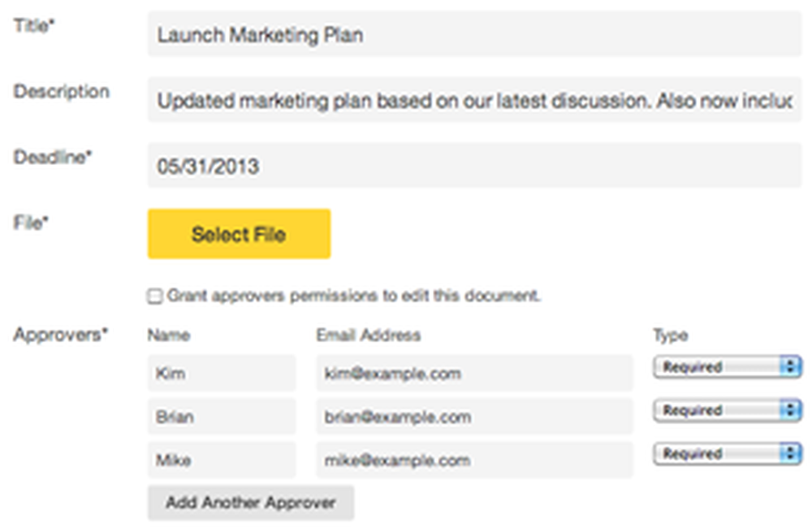Edit the Description text field
The height and width of the screenshot is (529, 812).
point(474,100)
